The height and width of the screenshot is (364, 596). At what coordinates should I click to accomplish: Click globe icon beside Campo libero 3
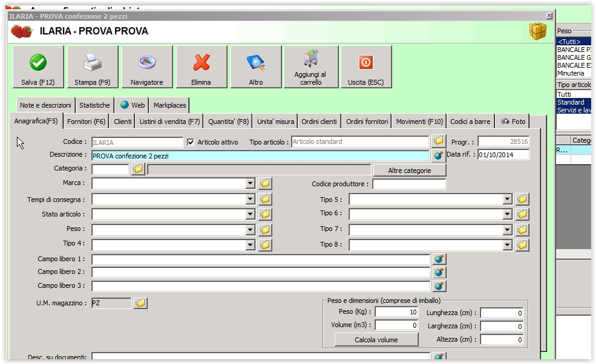pos(439,286)
